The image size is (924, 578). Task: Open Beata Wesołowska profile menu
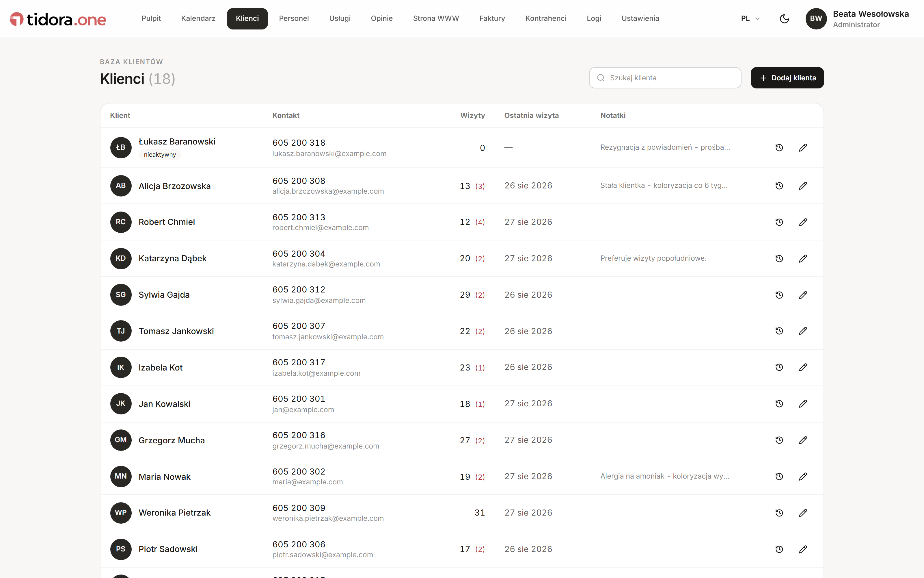point(857,19)
